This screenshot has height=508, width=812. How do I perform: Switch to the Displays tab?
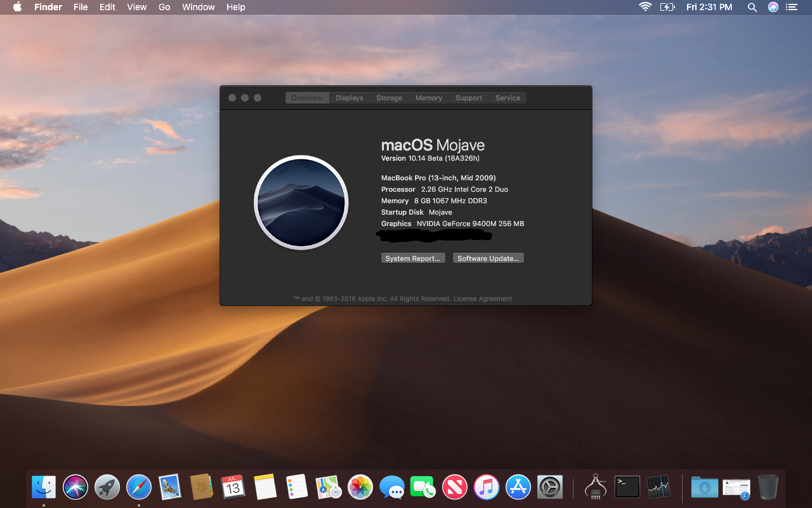coord(350,98)
